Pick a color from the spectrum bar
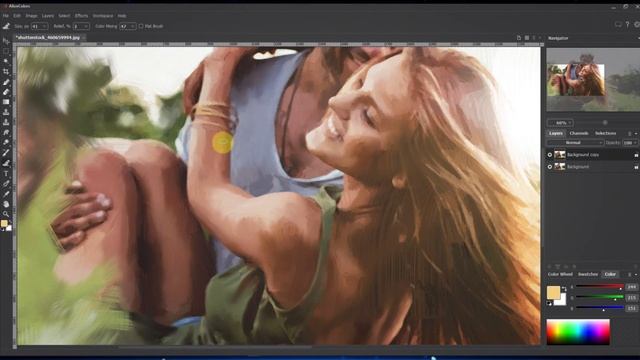Screen dimensions: 640x360 click(578, 332)
